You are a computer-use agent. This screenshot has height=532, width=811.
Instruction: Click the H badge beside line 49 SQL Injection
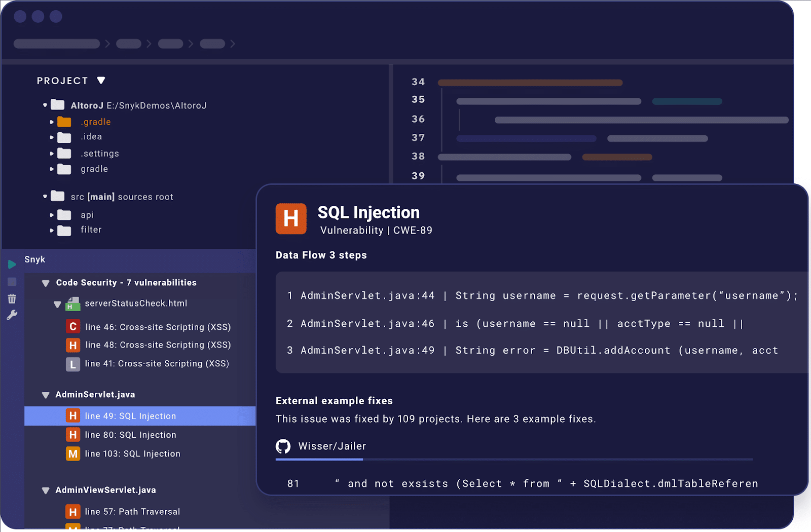click(73, 416)
